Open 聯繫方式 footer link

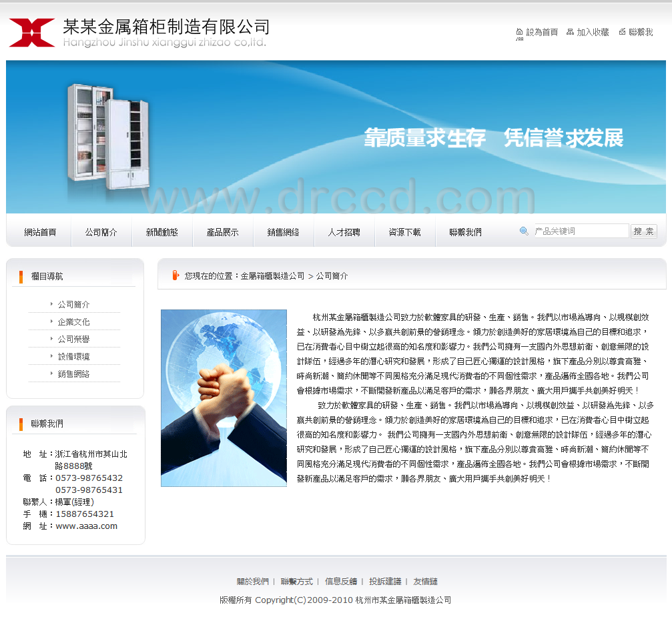click(297, 581)
